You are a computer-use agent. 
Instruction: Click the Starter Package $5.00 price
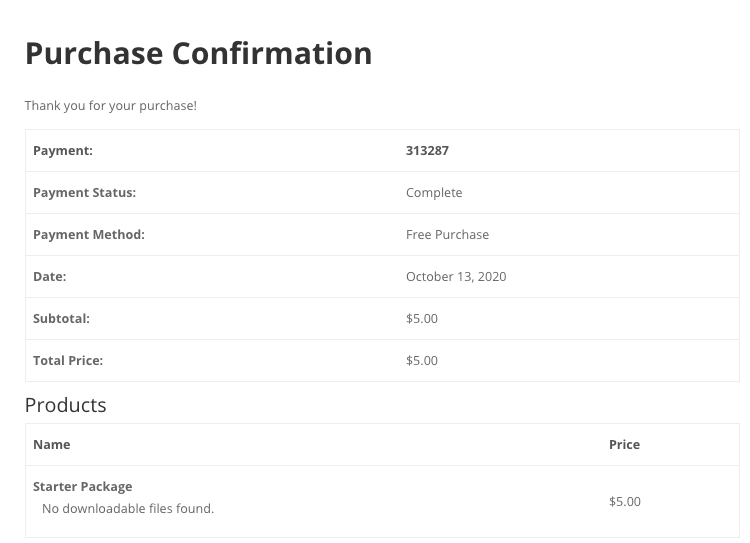pos(625,501)
